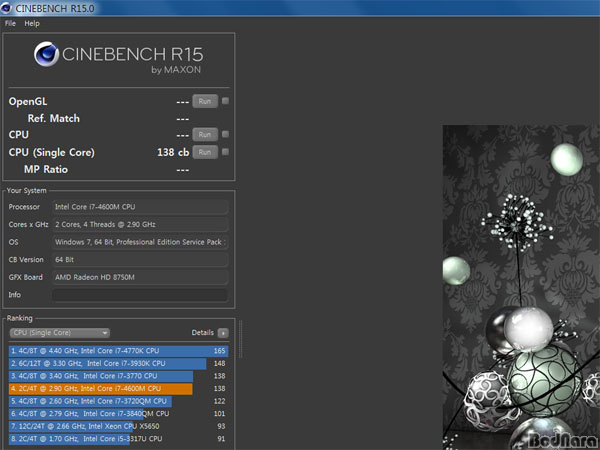600x450 pixels.
Task: Click the Ref. Match label
Action: click(x=54, y=119)
